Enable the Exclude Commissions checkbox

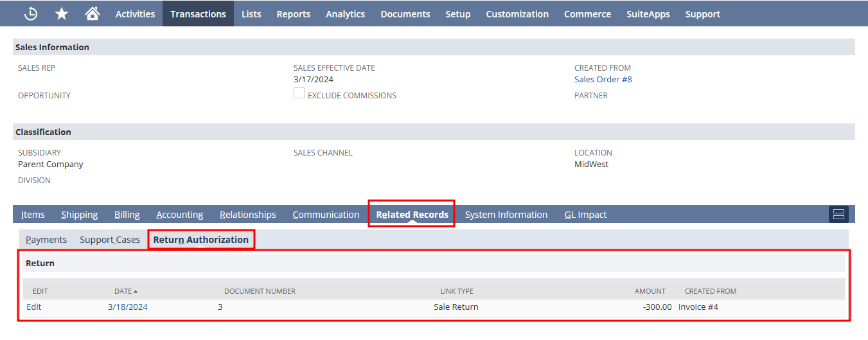(x=299, y=94)
